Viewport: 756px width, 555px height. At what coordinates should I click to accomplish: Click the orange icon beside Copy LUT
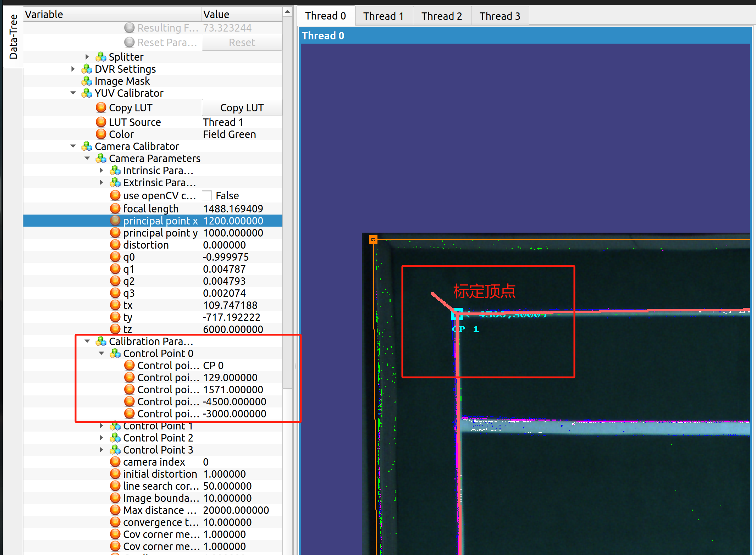pyautogui.click(x=101, y=107)
